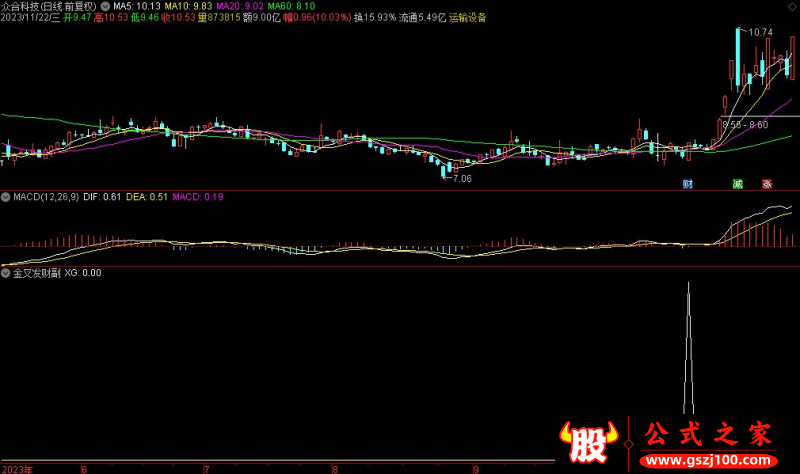Click the change 幅0.96(10.03%)

[317, 18]
